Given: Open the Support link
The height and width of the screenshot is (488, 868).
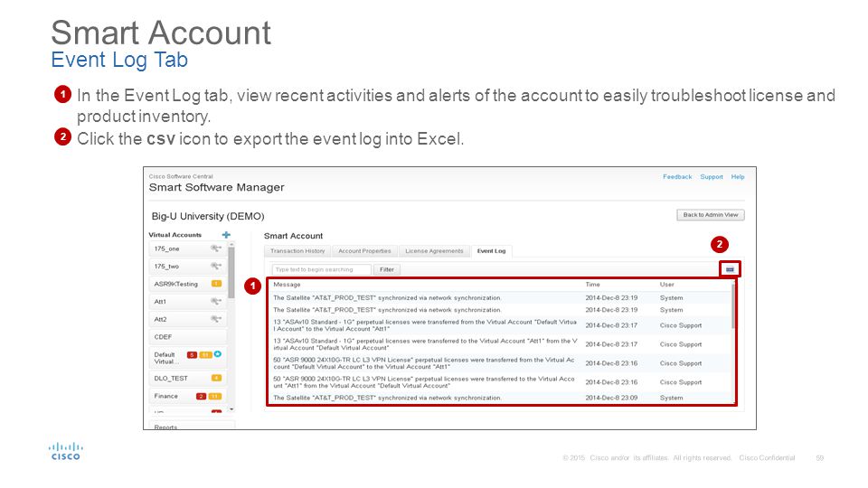Looking at the screenshot, I should coord(712,177).
